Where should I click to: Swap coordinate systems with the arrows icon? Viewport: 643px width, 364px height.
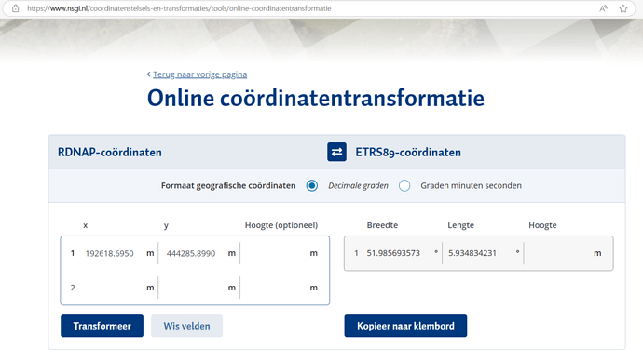(336, 152)
